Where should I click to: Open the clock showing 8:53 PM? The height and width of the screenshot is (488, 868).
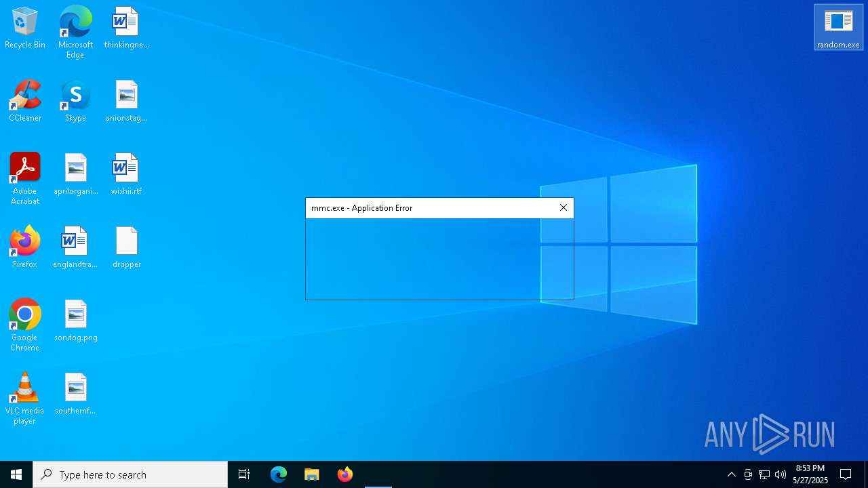[810, 474]
